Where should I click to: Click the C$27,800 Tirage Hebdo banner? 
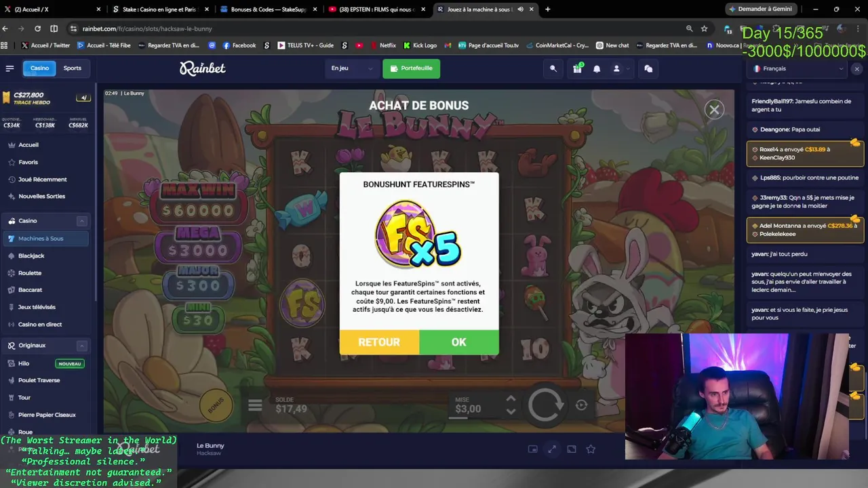46,98
